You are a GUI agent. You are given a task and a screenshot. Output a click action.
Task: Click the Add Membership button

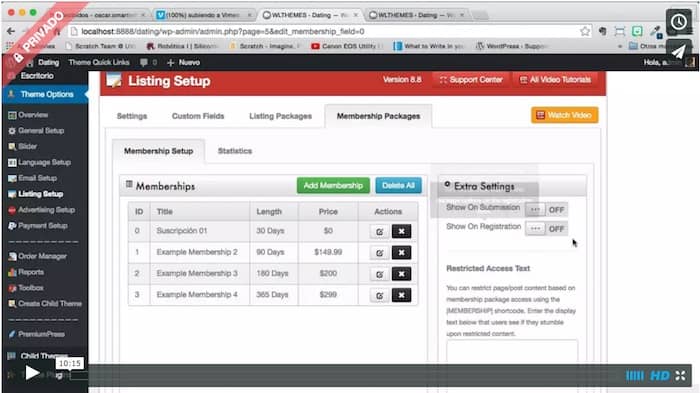click(x=333, y=185)
